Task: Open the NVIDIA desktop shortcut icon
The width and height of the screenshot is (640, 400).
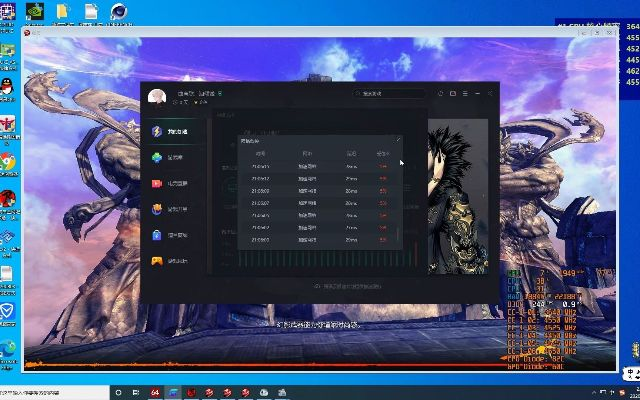Action: tap(33, 12)
